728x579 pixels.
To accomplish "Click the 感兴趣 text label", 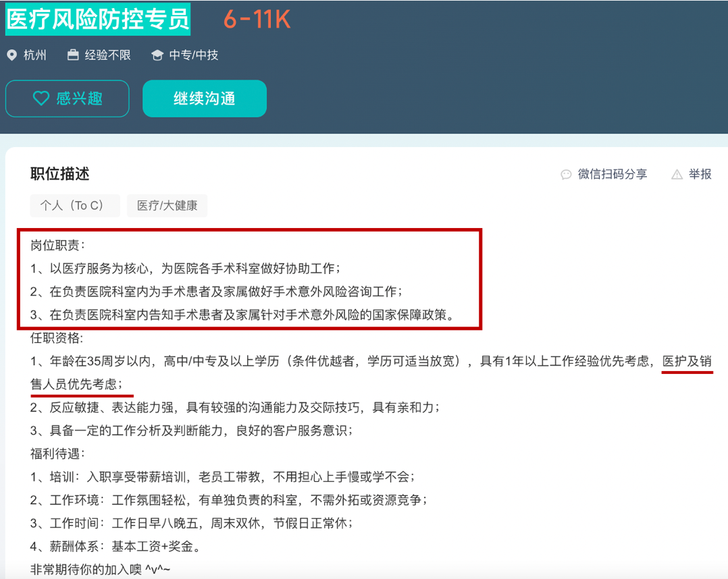I will point(80,99).
